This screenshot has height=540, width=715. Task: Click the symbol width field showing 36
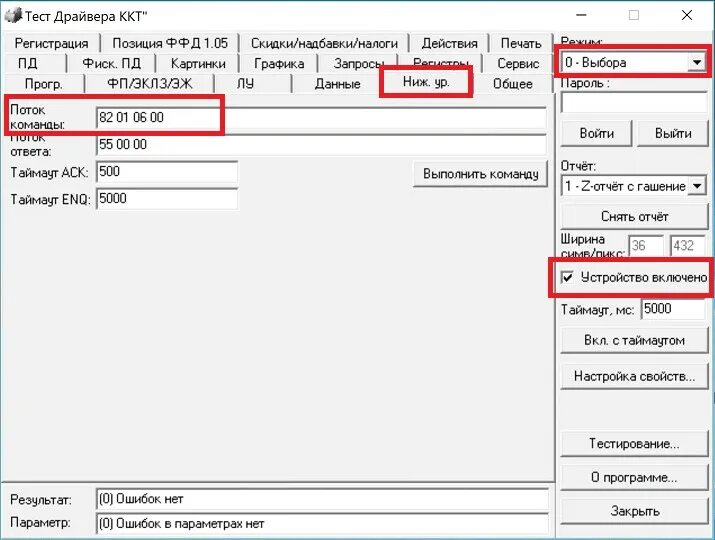click(646, 246)
